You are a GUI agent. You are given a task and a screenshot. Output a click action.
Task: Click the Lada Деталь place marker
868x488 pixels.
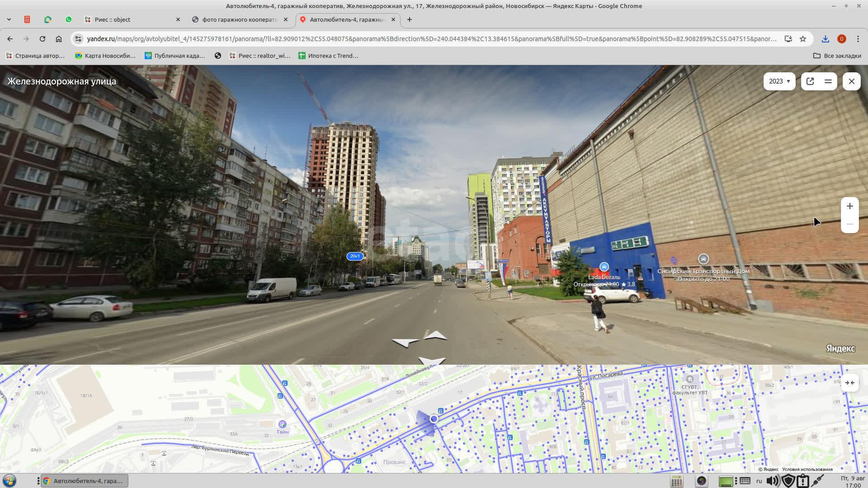pyautogui.click(x=604, y=267)
